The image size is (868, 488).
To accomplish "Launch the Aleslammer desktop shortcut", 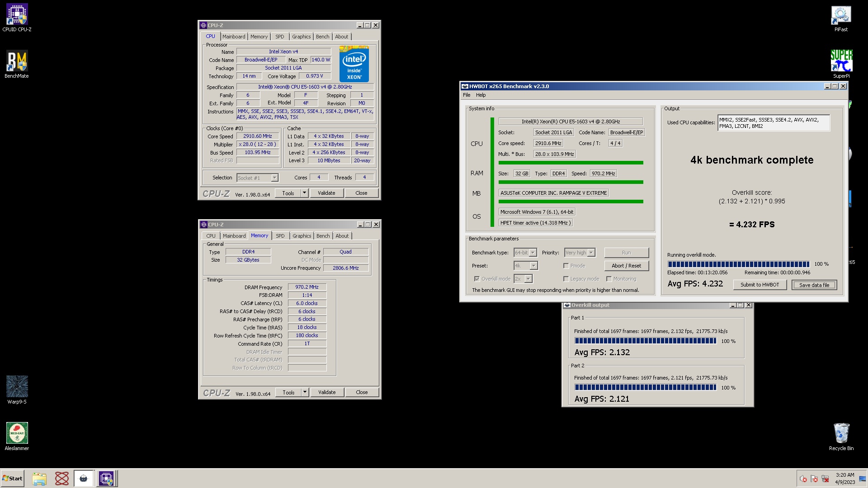I will point(17,436).
